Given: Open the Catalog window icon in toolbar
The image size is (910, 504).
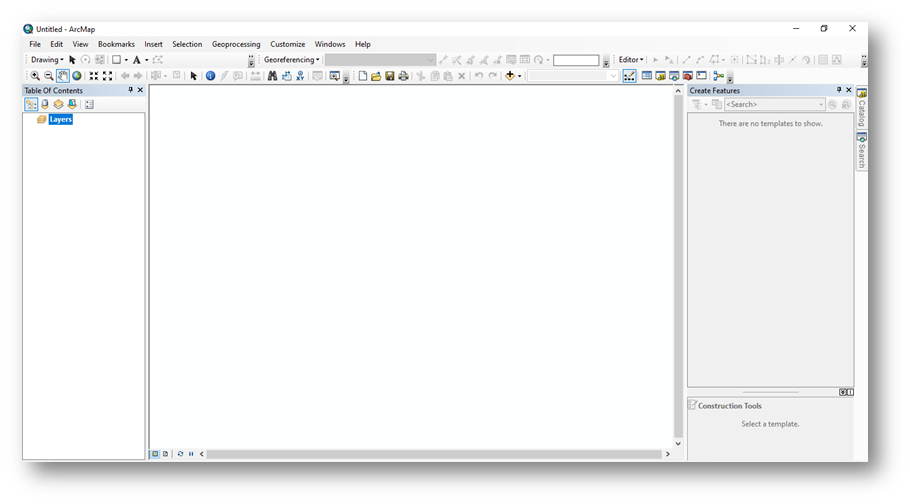Looking at the screenshot, I should pyautogui.click(x=660, y=75).
